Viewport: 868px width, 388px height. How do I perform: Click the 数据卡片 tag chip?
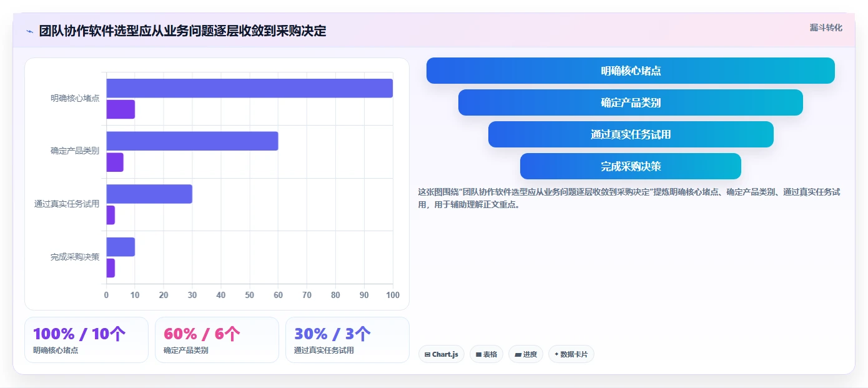click(x=571, y=354)
